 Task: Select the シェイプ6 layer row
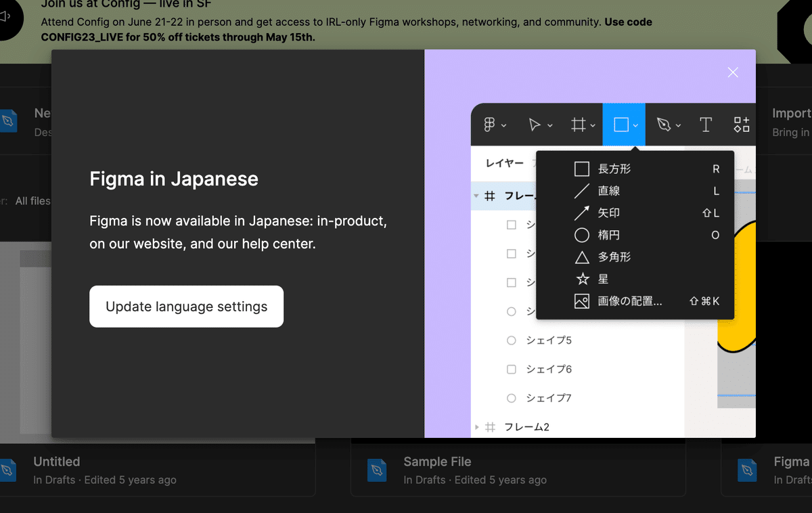pyautogui.click(x=578, y=370)
